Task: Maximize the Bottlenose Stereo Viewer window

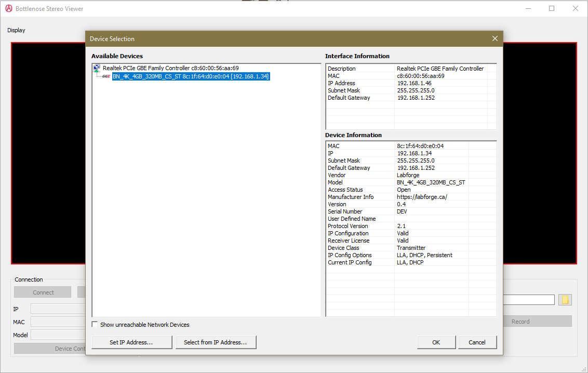Action: point(551,8)
